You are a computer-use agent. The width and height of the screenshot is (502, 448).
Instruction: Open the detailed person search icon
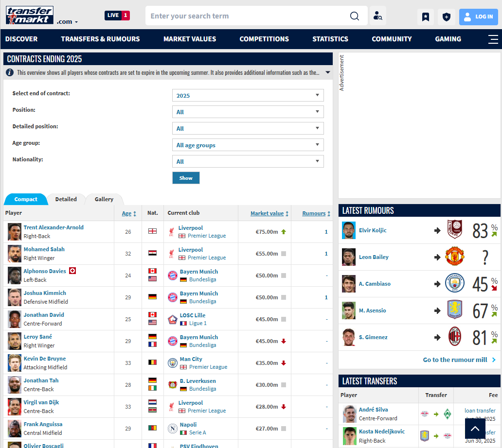tap(378, 16)
